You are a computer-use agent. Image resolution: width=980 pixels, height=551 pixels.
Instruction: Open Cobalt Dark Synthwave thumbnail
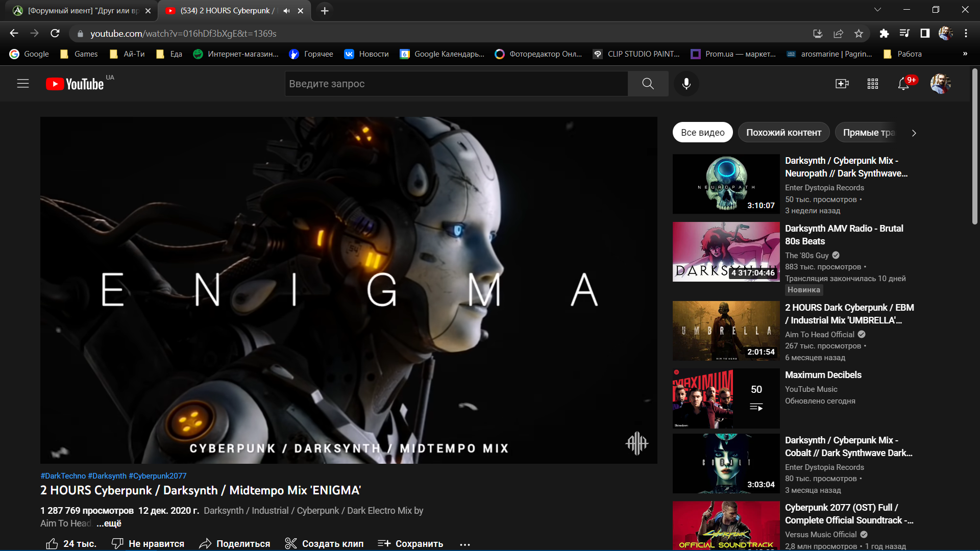726,463
